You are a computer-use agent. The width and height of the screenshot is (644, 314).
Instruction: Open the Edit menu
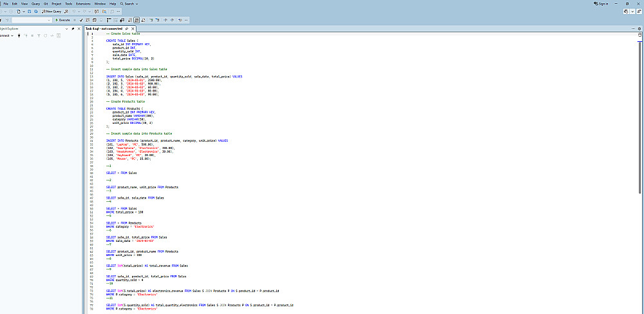coord(14,4)
